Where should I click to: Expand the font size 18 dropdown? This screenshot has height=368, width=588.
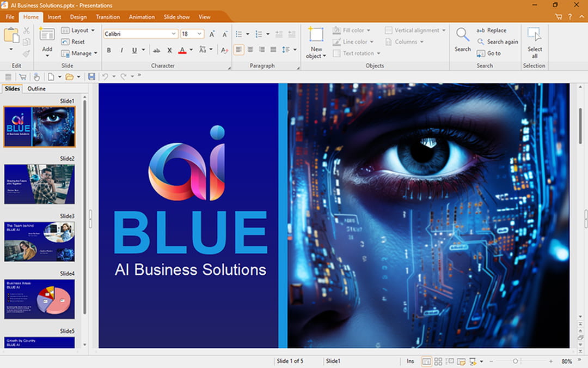[200, 34]
